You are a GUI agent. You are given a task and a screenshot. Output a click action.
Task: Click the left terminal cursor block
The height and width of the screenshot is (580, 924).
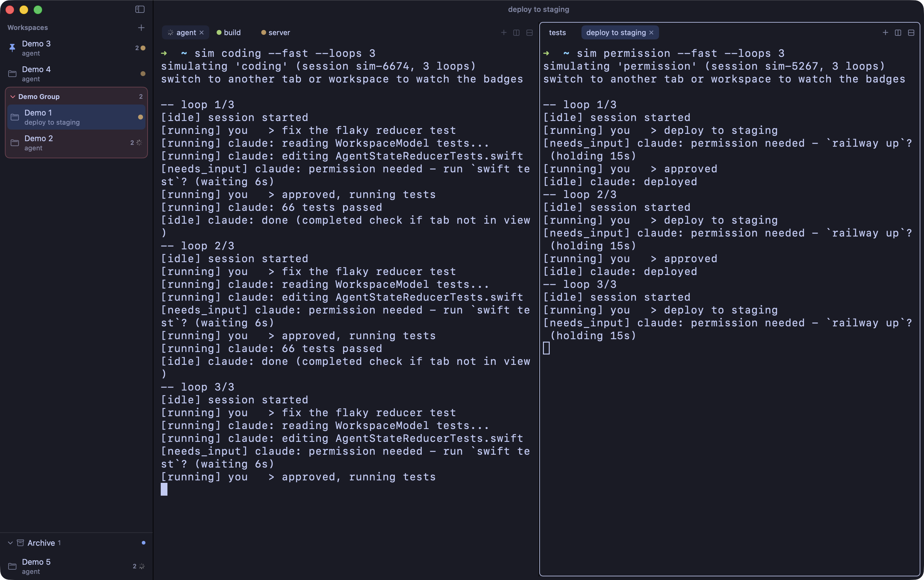click(x=164, y=489)
